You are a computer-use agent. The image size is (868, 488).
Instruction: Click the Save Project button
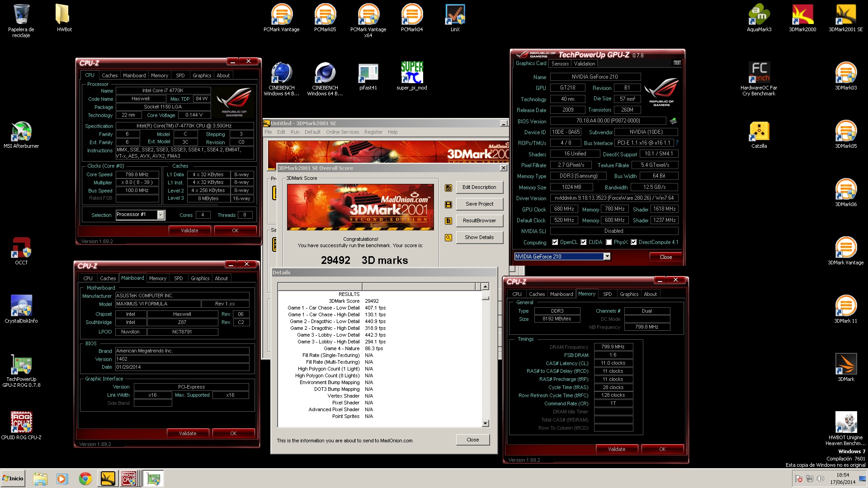479,204
